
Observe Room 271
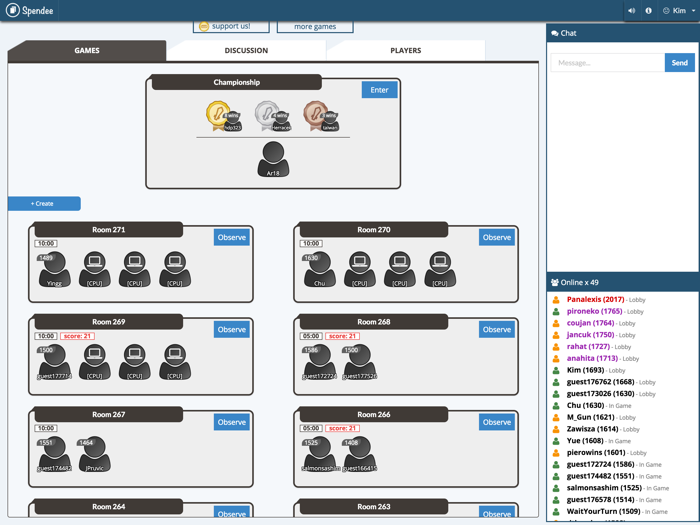click(x=232, y=238)
